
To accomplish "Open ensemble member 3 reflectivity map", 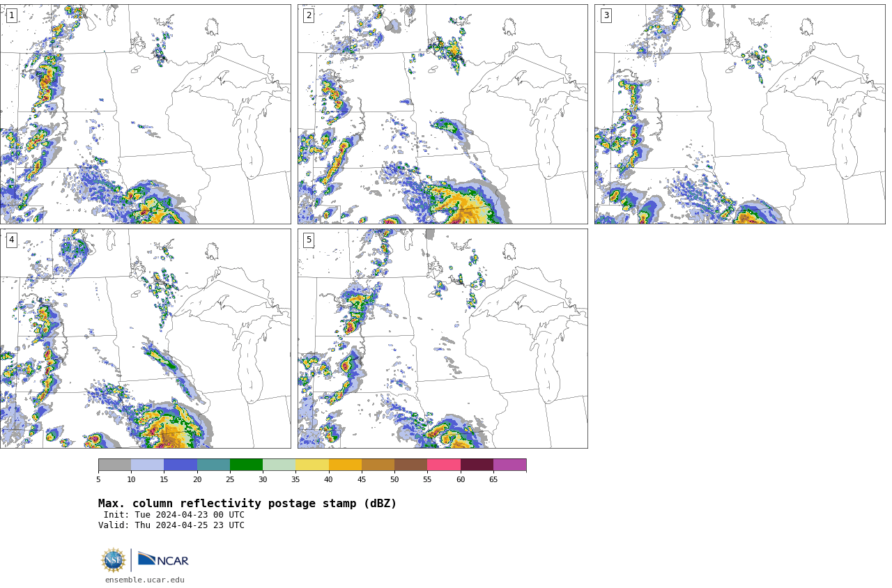I will 739,114.
